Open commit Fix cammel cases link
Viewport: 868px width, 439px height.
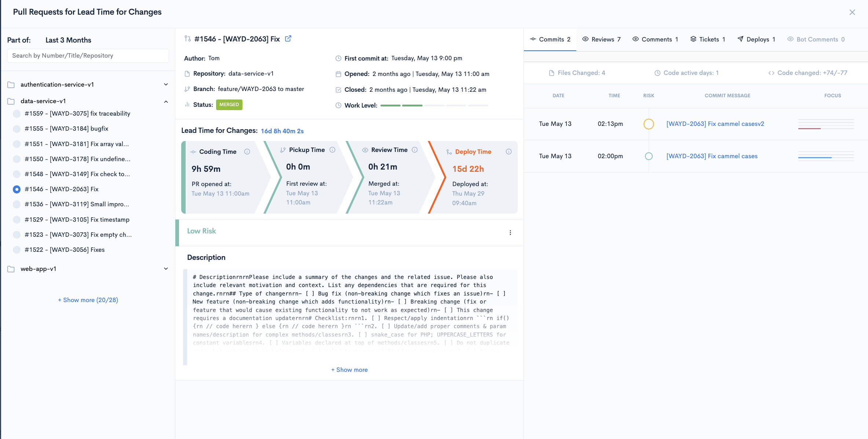click(712, 156)
